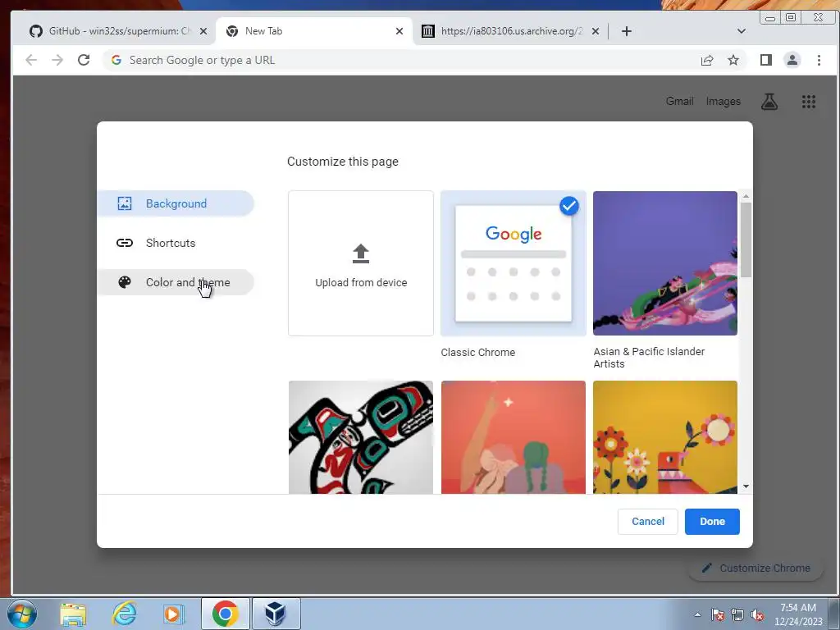Screen dimensions: 840x630
Task: Click the Customize Chrome button
Action: pyautogui.click(x=756, y=568)
